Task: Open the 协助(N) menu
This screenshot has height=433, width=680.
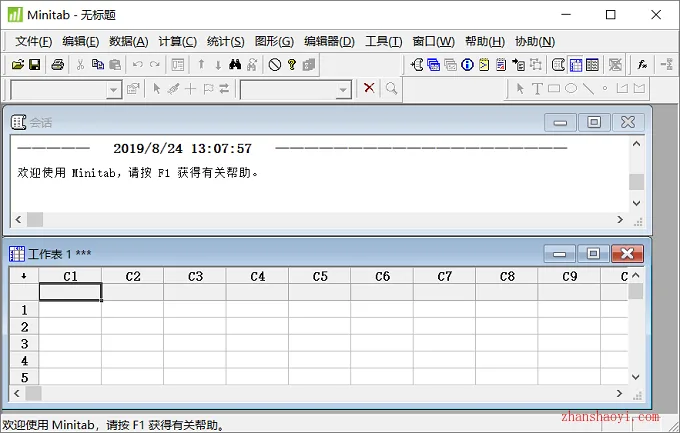Action: 535,42
